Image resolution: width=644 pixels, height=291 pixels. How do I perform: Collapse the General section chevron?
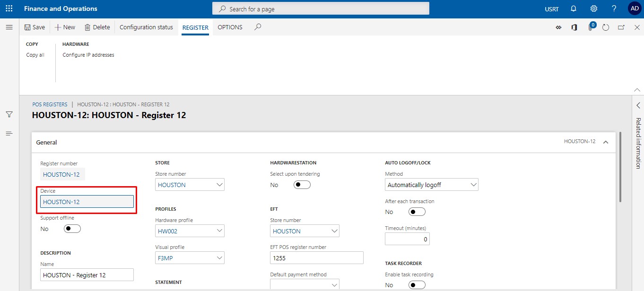point(606,142)
